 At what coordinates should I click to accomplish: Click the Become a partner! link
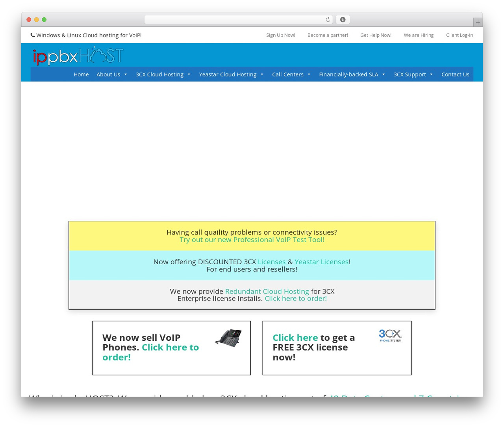click(x=328, y=35)
